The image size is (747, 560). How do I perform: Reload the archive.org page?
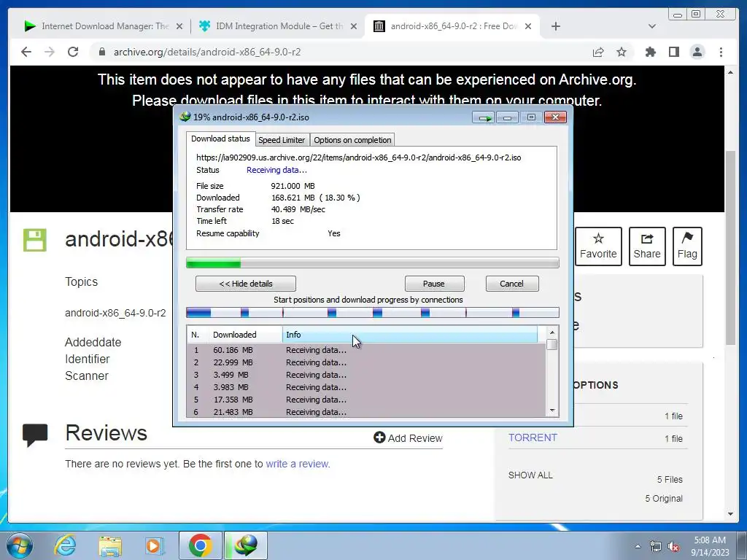pos(73,52)
